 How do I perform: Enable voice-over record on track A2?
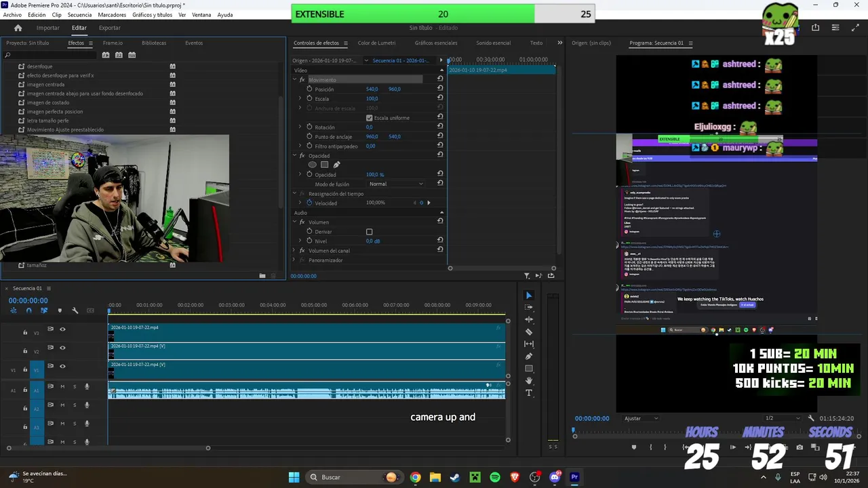pyautogui.click(x=87, y=405)
